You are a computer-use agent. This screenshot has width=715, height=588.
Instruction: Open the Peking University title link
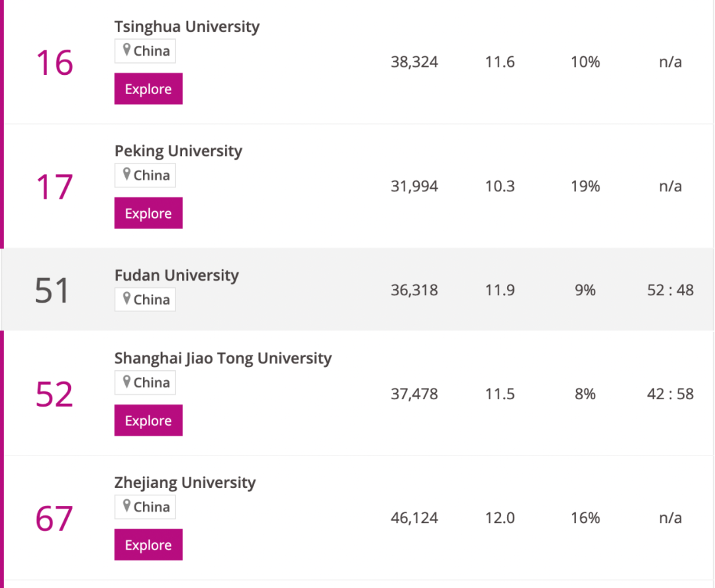178,151
